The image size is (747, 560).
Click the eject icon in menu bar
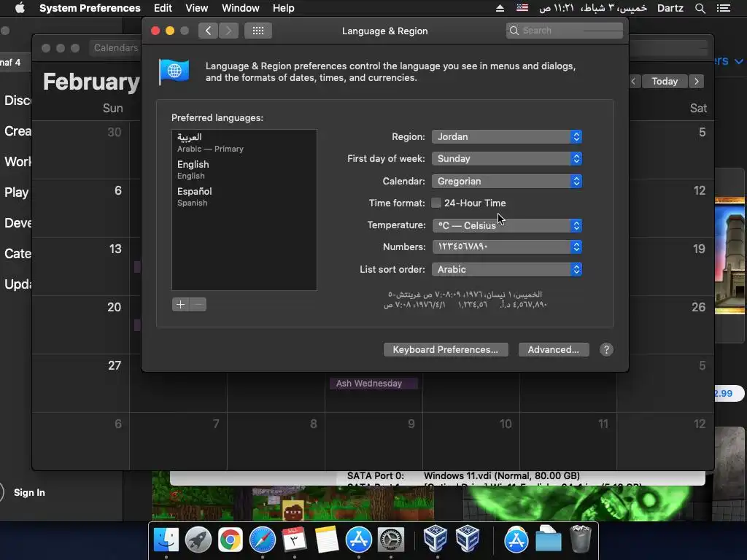click(x=500, y=8)
